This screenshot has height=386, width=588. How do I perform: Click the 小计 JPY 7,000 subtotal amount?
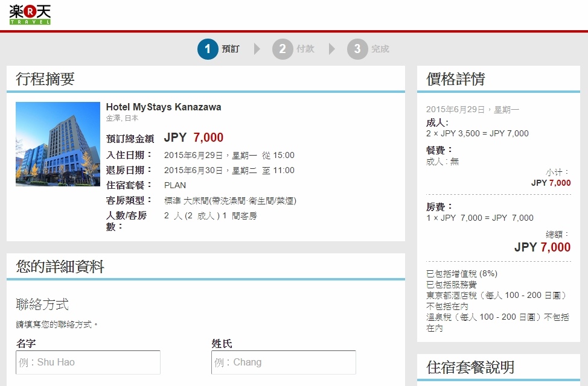551,183
